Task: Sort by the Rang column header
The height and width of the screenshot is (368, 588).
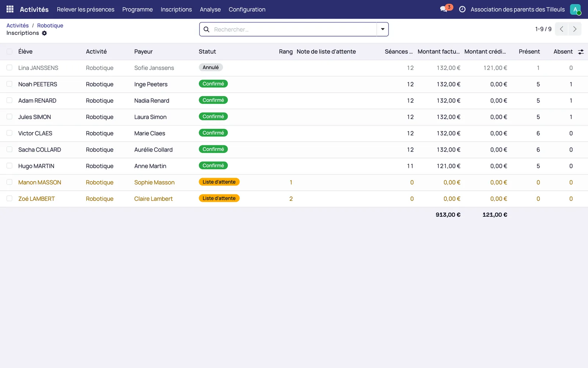Action: (286, 52)
